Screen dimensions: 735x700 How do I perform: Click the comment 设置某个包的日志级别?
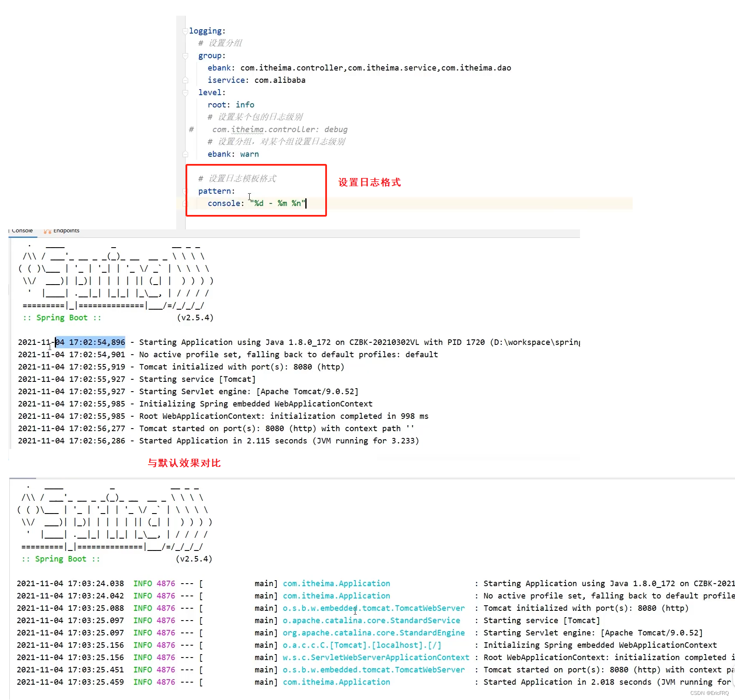click(255, 117)
